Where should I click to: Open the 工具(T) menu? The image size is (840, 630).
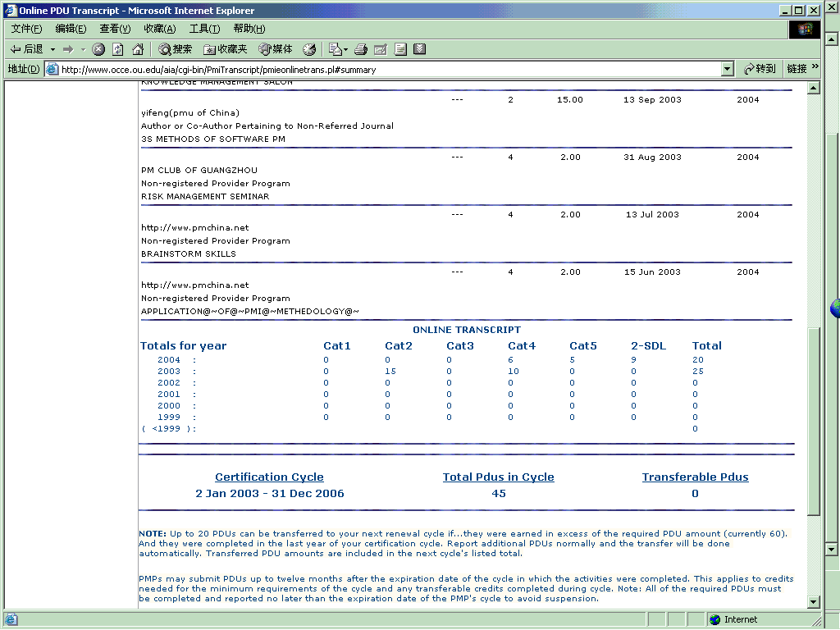click(204, 29)
